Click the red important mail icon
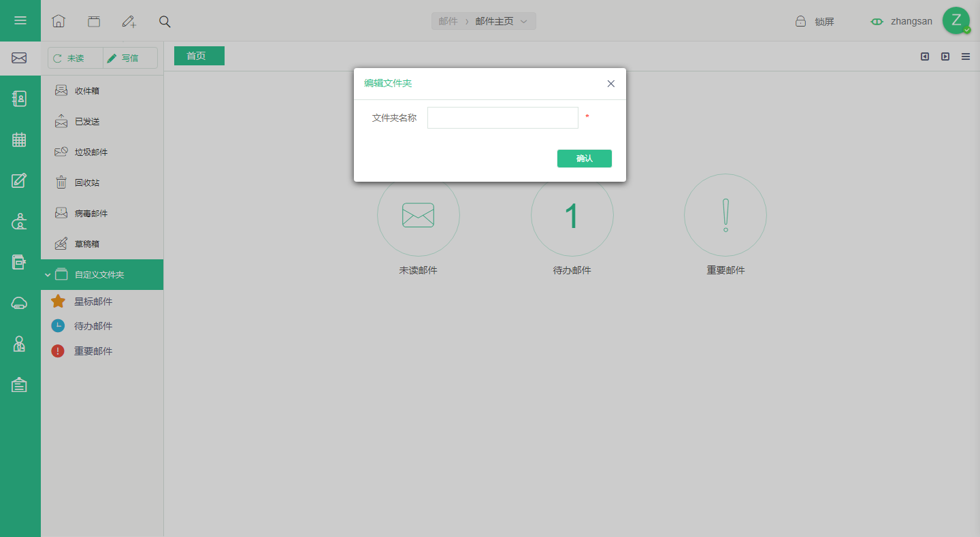This screenshot has height=537, width=980. coord(59,351)
